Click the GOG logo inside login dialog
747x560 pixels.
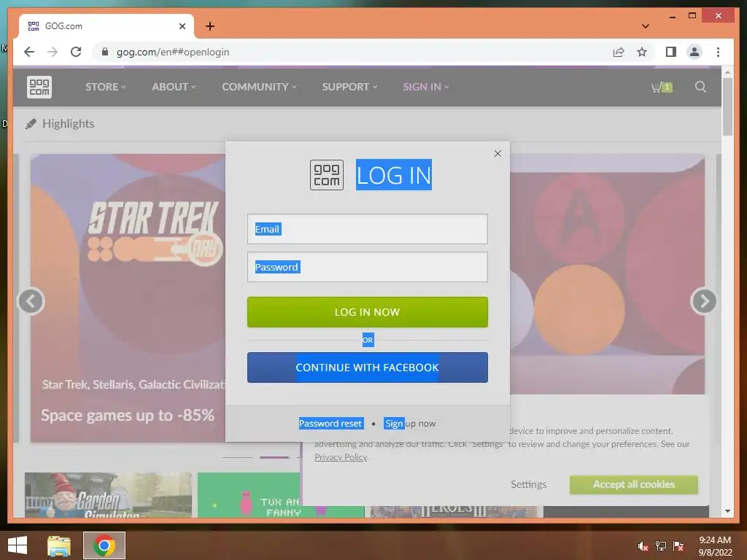(x=327, y=175)
